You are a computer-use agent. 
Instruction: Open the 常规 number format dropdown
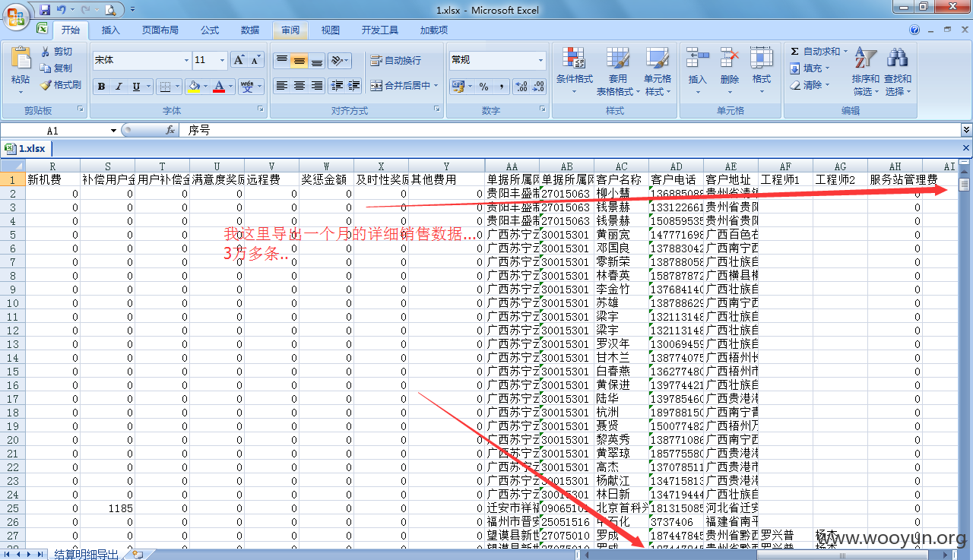pyautogui.click(x=541, y=60)
